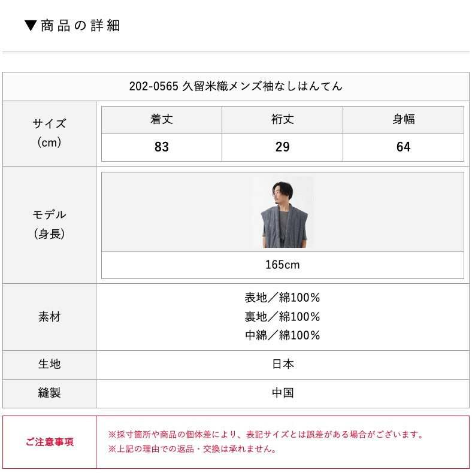Click the model height 165cm

tap(282, 265)
